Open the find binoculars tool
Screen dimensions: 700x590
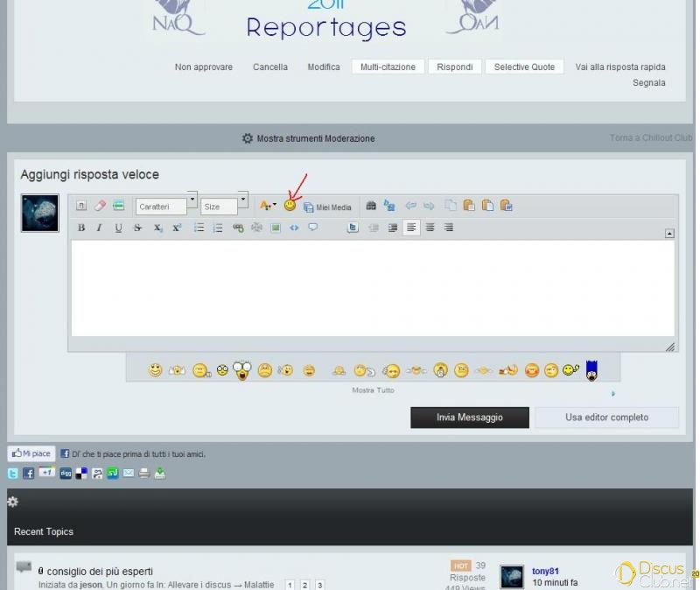pos(371,206)
